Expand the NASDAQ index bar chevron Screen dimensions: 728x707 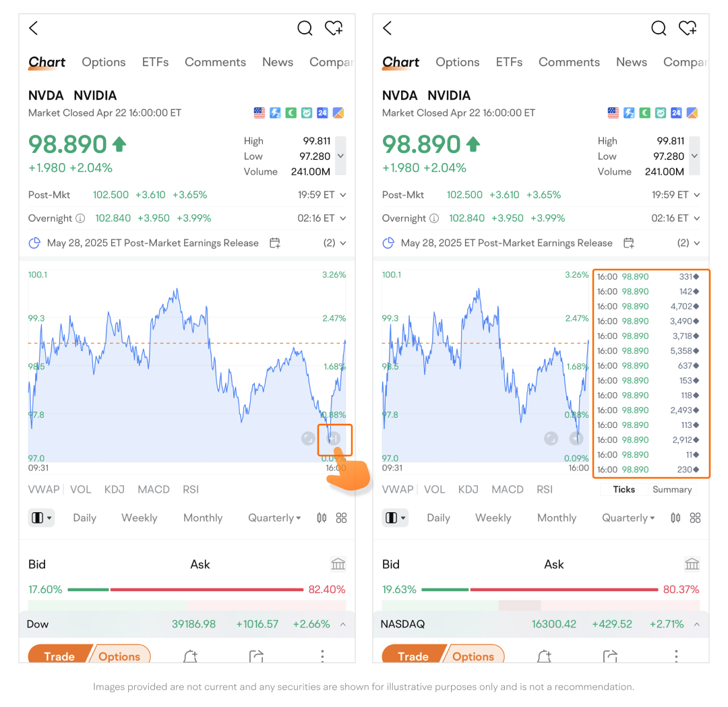[x=697, y=624]
